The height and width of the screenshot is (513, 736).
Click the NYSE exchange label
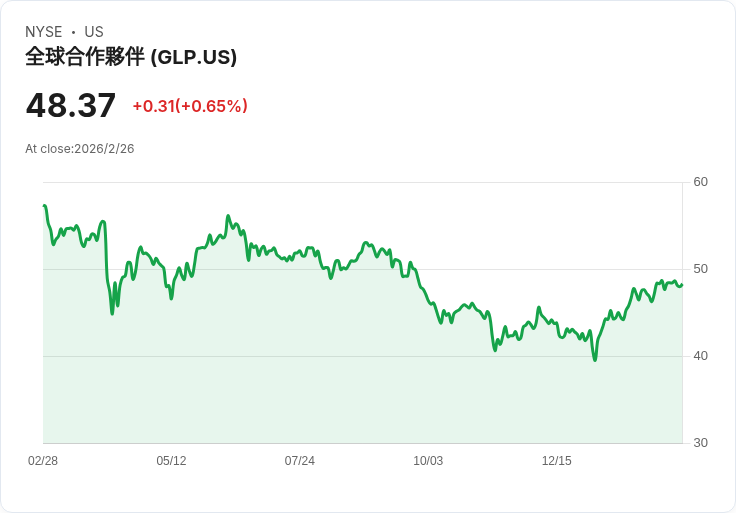[44, 32]
